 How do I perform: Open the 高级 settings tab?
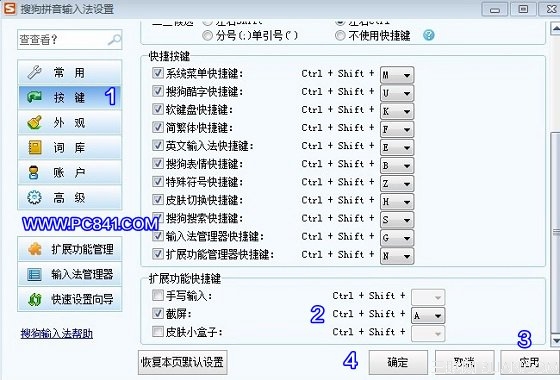coord(70,198)
